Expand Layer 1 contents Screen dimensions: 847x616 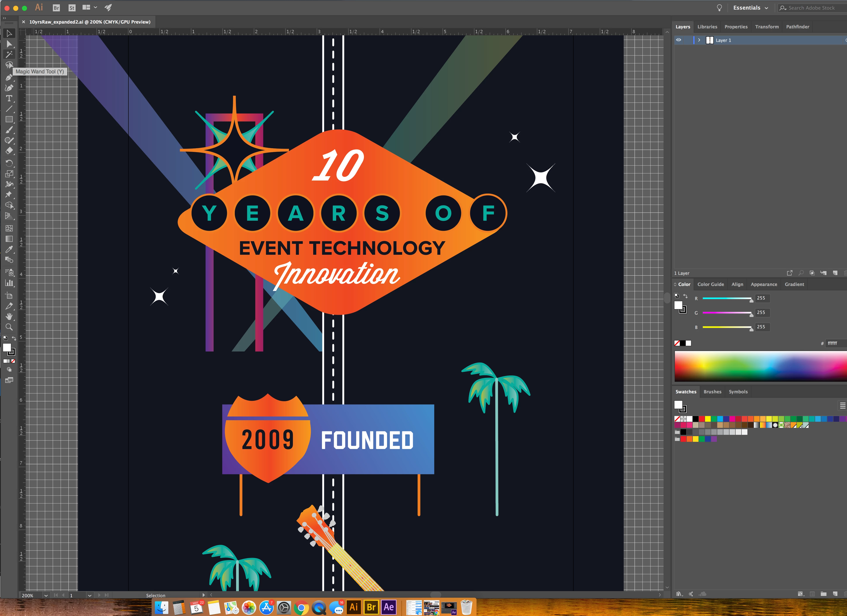(699, 40)
